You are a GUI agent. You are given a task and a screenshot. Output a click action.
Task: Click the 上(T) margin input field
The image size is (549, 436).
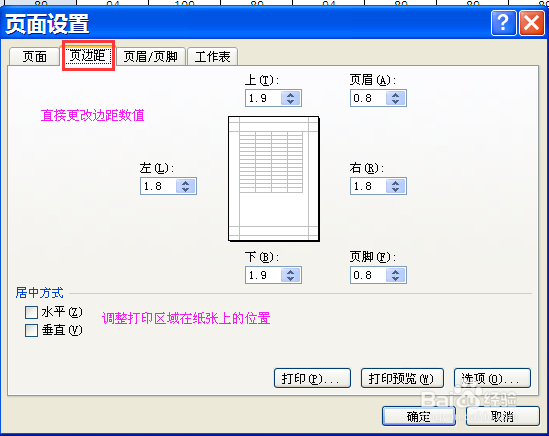click(x=263, y=98)
